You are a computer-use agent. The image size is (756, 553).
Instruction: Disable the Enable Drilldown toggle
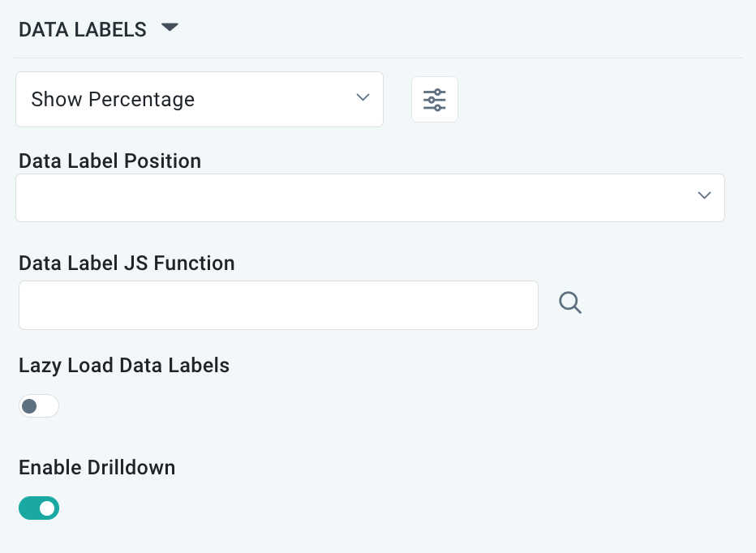point(39,508)
